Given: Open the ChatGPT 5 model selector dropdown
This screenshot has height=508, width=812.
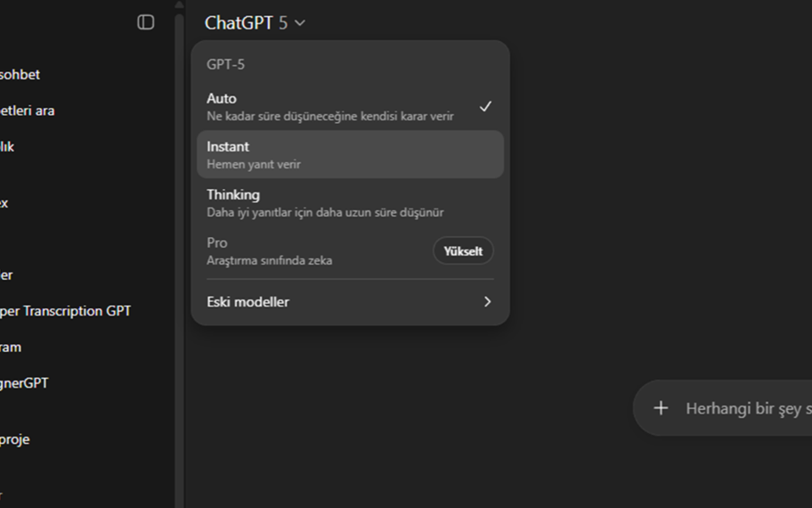Looking at the screenshot, I should pos(255,23).
